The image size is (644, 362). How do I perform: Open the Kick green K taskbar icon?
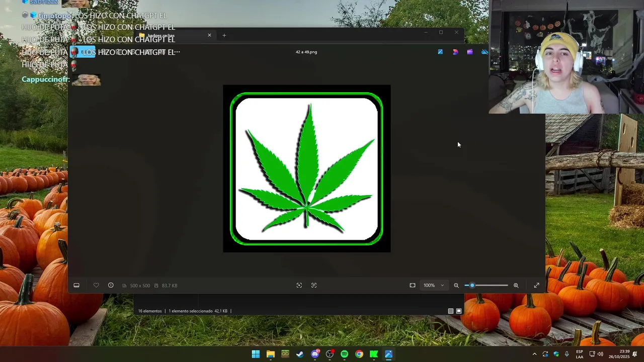click(x=374, y=354)
